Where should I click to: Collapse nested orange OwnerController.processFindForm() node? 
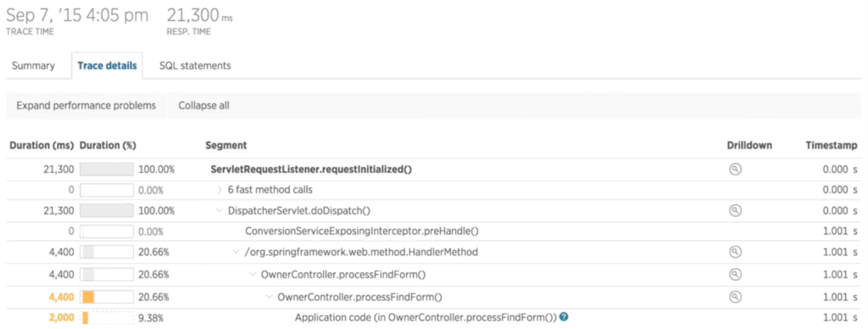(x=269, y=297)
